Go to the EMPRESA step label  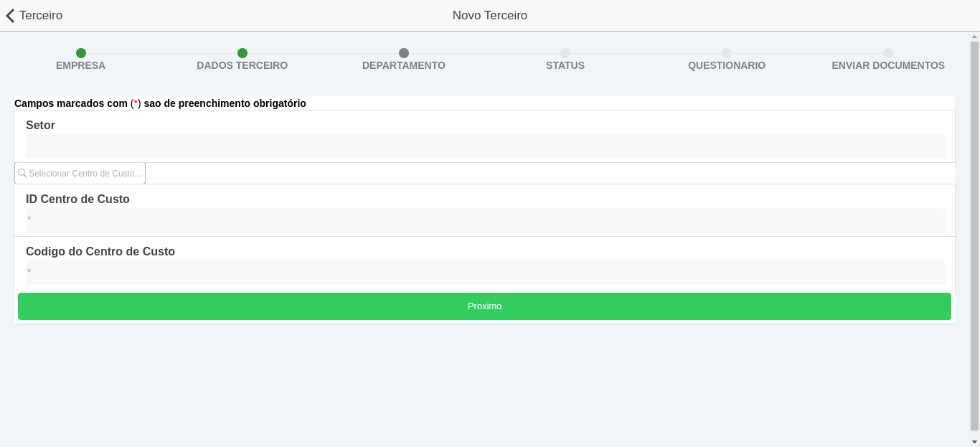(x=80, y=65)
